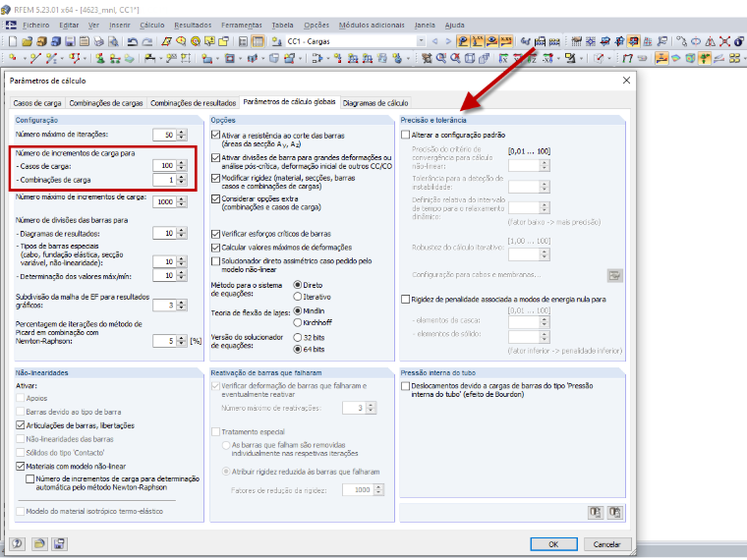Image resolution: width=747 pixels, height=560 pixels.
Task: Uncheck 'Materiais com modelo não-linear'
Action: click(x=20, y=467)
